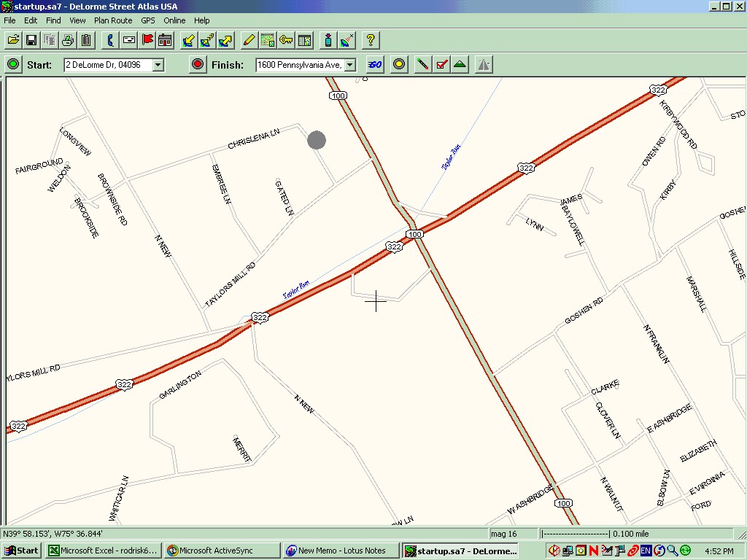The height and width of the screenshot is (560, 747).
Task: Click the house toolbar icon
Action: tap(166, 41)
